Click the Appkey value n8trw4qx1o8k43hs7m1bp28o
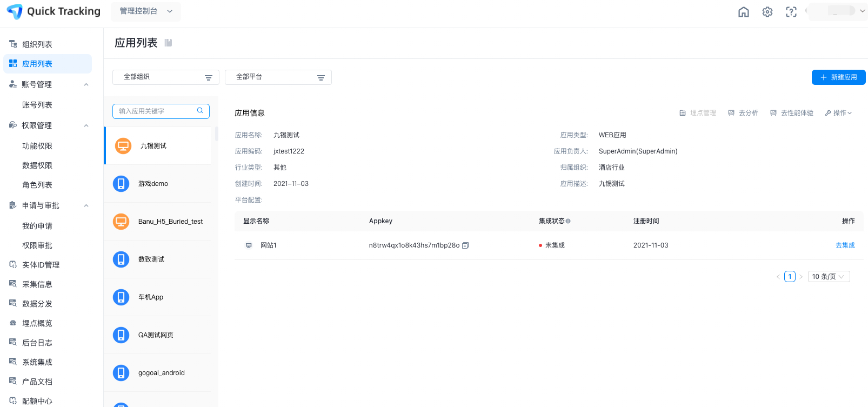 (414, 245)
